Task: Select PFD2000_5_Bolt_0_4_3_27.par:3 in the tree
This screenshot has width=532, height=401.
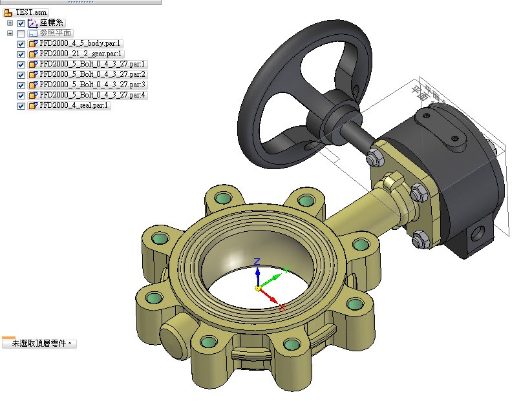Action: click(x=93, y=85)
